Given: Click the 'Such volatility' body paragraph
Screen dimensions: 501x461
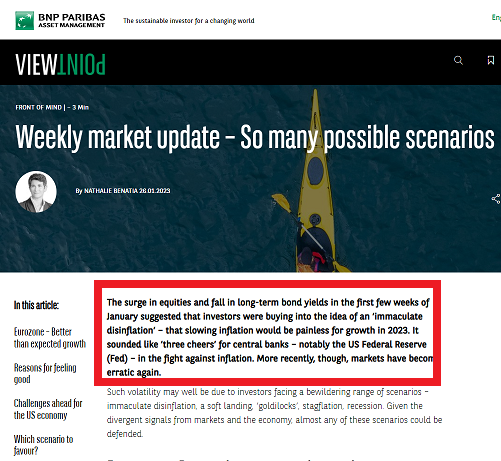Looking at the screenshot, I should point(274,413).
